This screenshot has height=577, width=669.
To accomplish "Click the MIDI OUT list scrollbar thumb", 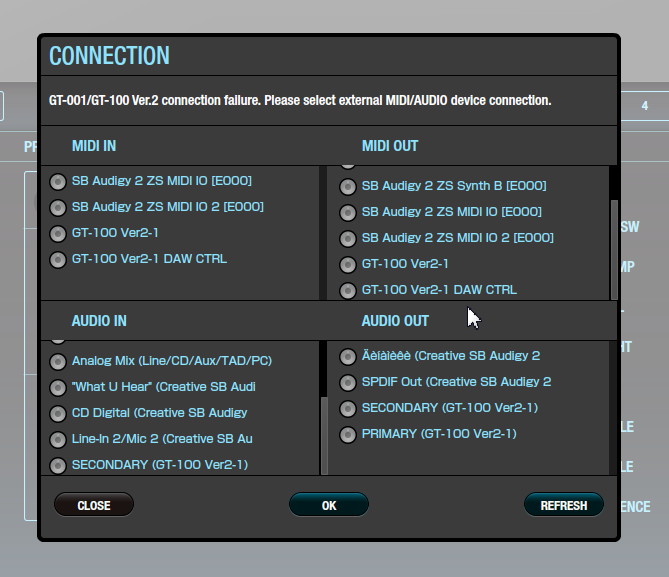I will (x=614, y=250).
